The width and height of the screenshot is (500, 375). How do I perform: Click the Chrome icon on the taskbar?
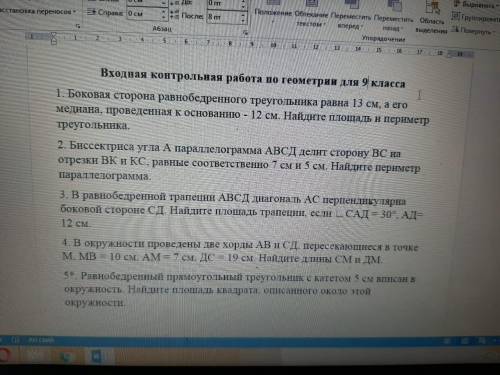pyautogui.click(x=67, y=357)
